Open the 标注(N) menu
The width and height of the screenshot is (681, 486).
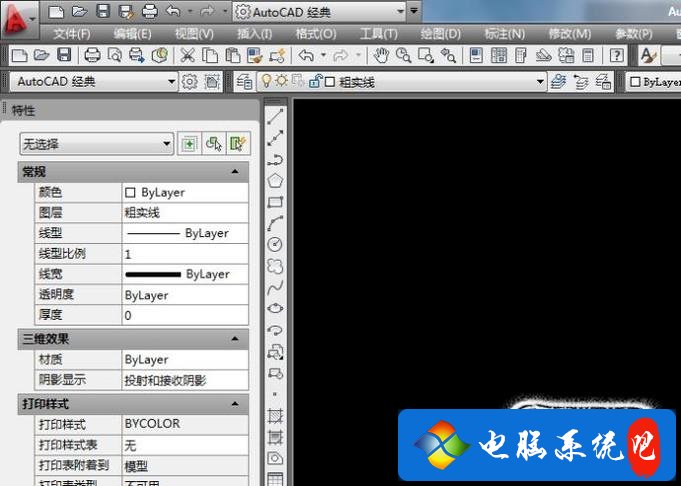[505, 34]
